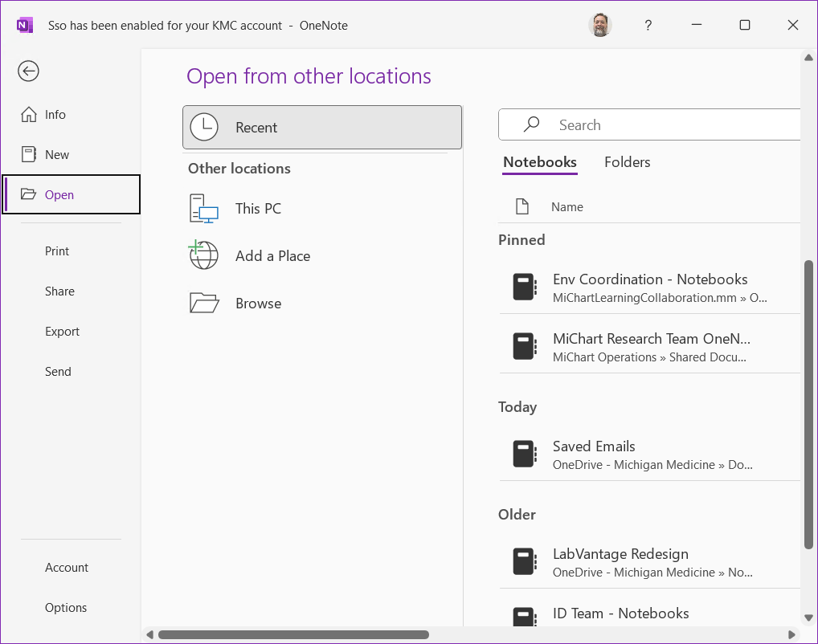Click the Saved Emails notebook icon
The image size is (818, 644).
[x=524, y=454]
